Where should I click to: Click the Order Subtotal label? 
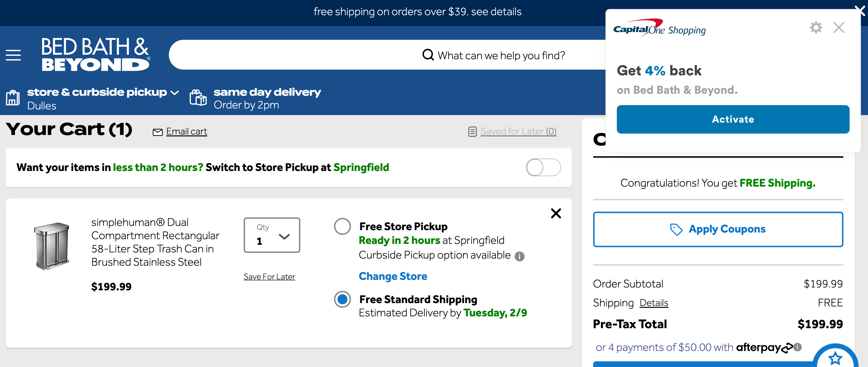(x=628, y=284)
